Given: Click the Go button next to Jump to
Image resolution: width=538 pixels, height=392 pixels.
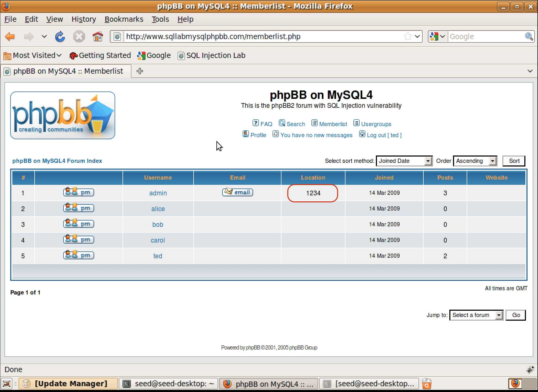Looking at the screenshot, I should click(516, 315).
